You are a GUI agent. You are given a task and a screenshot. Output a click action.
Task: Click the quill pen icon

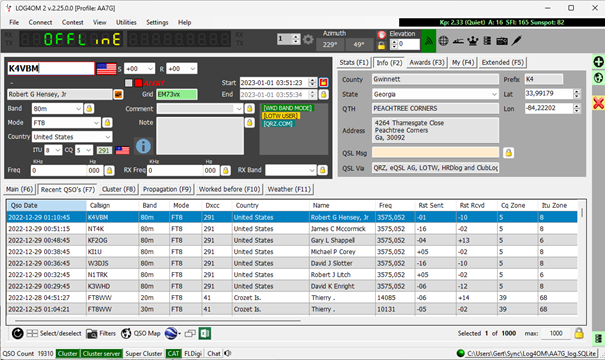point(517,41)
